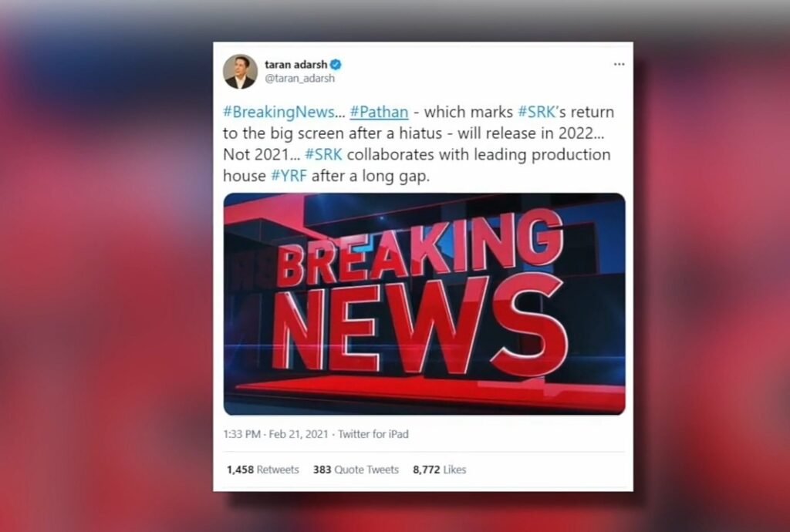This screenshot has width=790, height=532.
Task: Click the taran adarsh display name
Action: pyautogui.click(x=295, y=65)
